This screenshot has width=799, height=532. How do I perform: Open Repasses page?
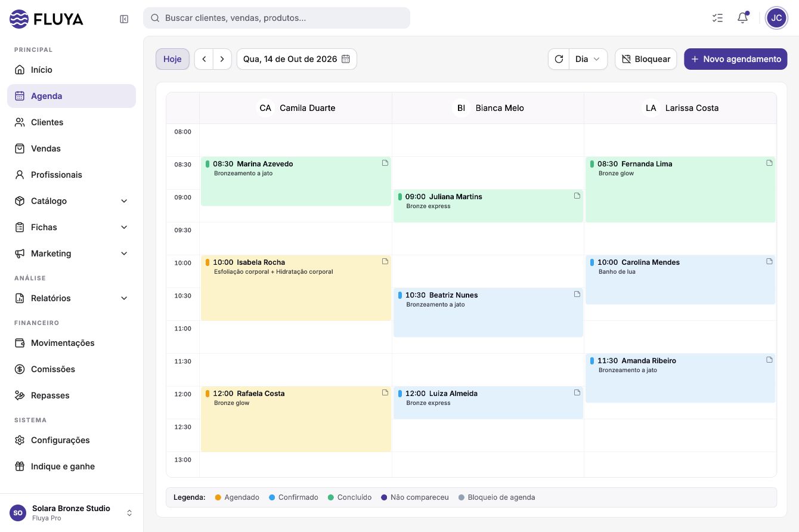tap(72, 395)
